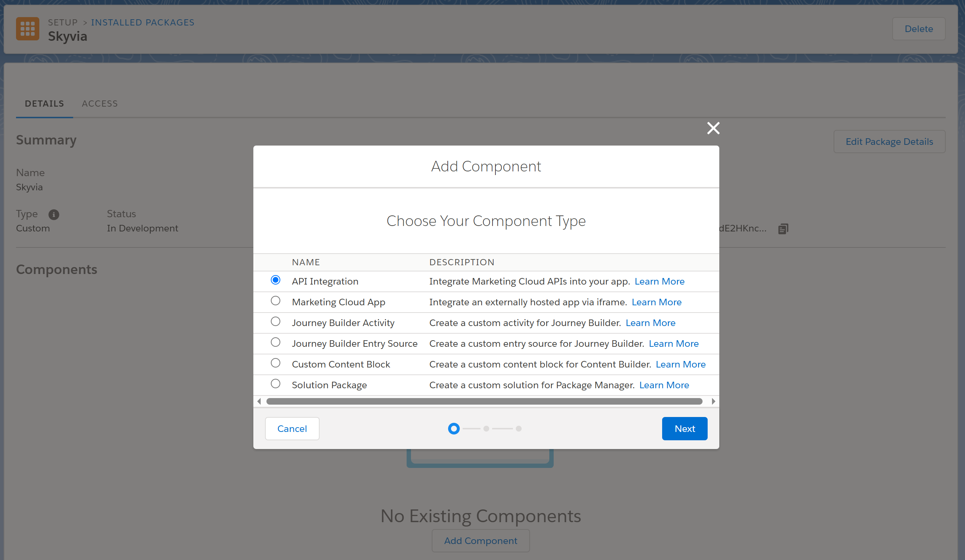This screenshot has height=560, width=965.
Task: Click the Type info icon
Action: (54, 214)
